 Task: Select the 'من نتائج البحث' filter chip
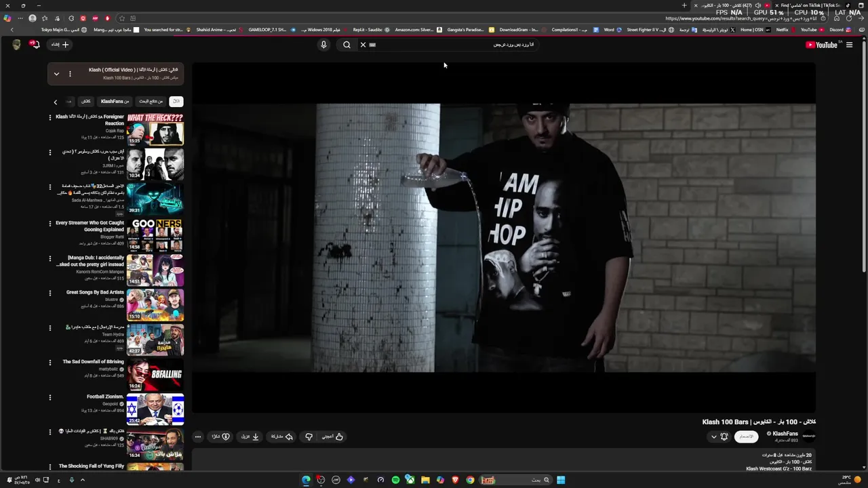(151, 102)
